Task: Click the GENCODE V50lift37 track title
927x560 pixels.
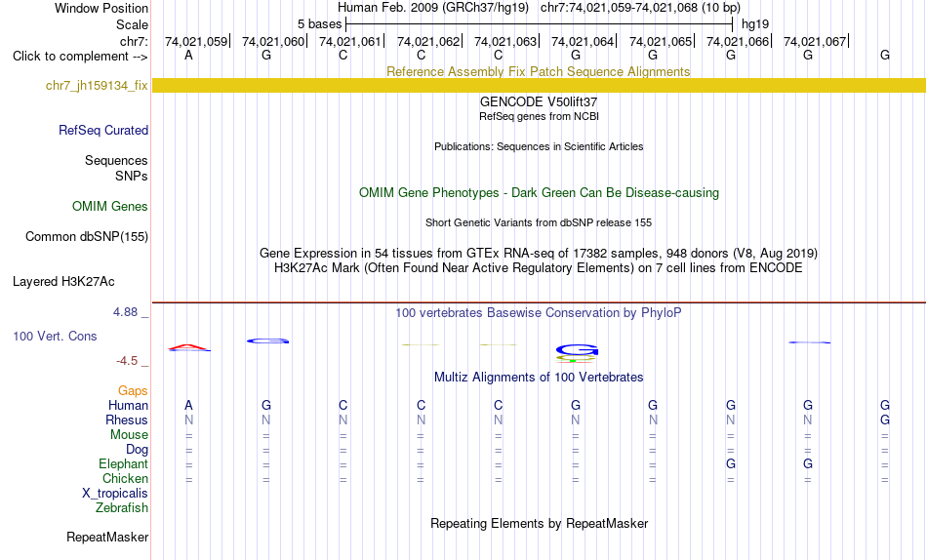Action: [x=539, y=101]
